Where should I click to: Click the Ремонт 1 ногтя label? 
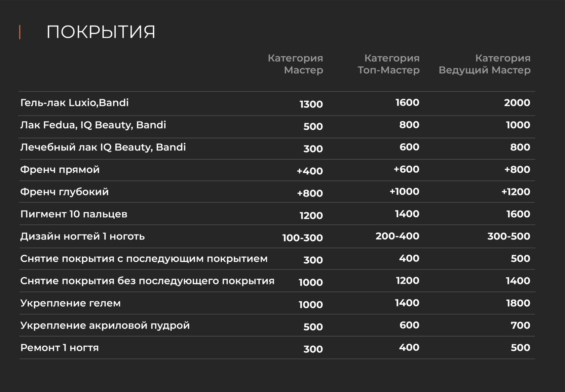[x=60, y=348]
